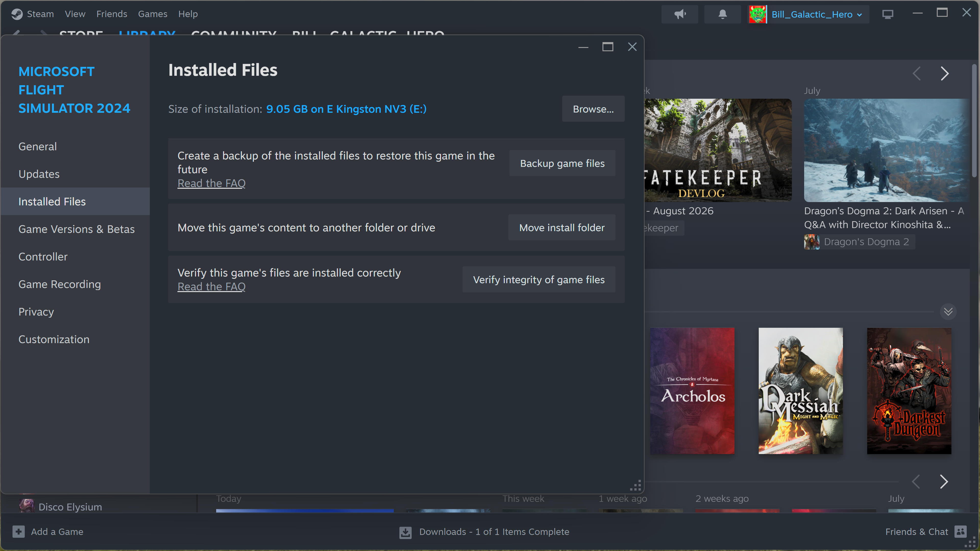The image size is (980, 551).
Task: Select the General settings tab
Action: pos(75,146)
